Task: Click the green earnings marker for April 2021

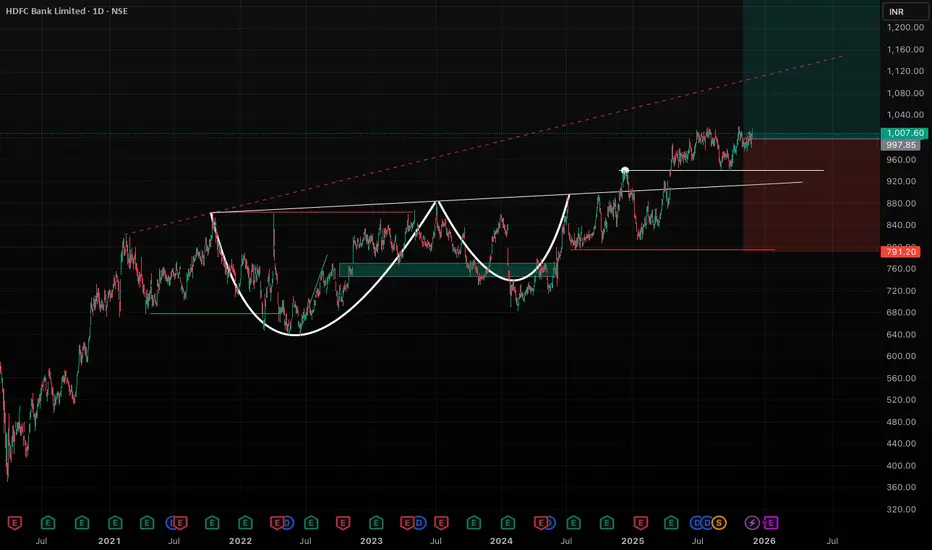Action: coord(147,523)
